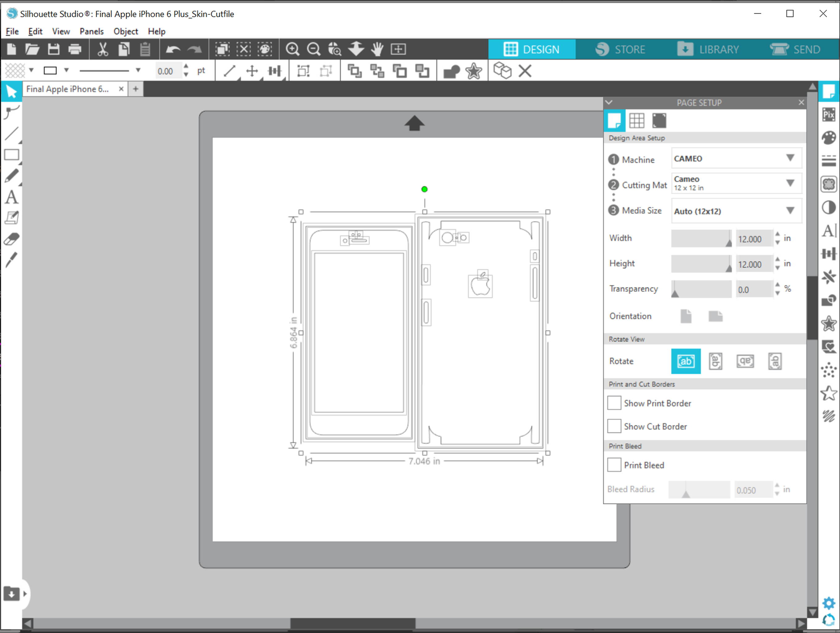
Task: Close the Page Setup panel
Action: pos(801,103)
